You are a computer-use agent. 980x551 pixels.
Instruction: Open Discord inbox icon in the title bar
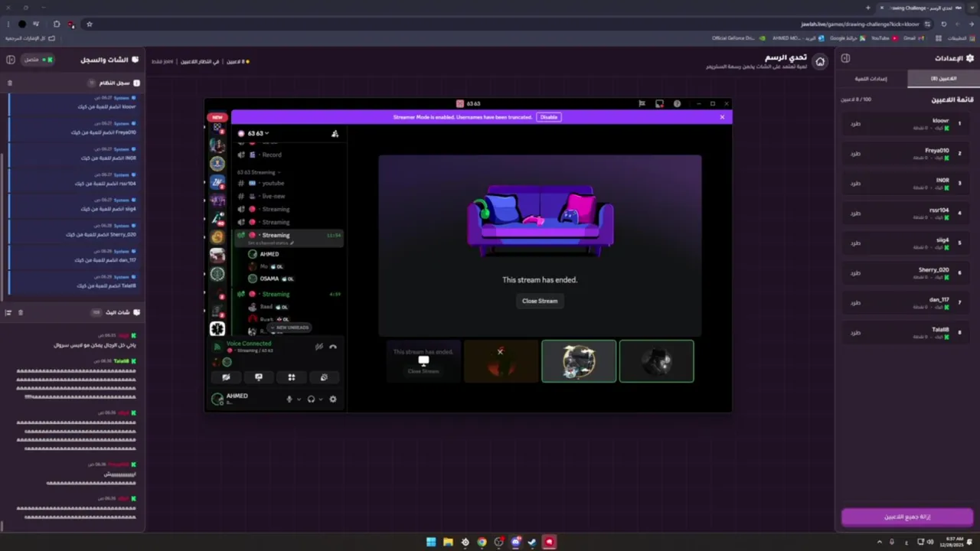(659, 103)
